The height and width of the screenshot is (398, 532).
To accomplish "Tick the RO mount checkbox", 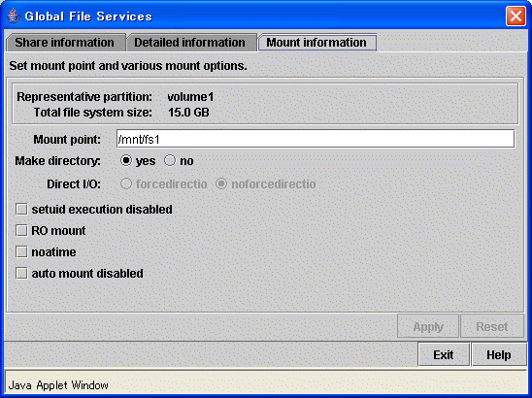I will click(x=21, y=231).
